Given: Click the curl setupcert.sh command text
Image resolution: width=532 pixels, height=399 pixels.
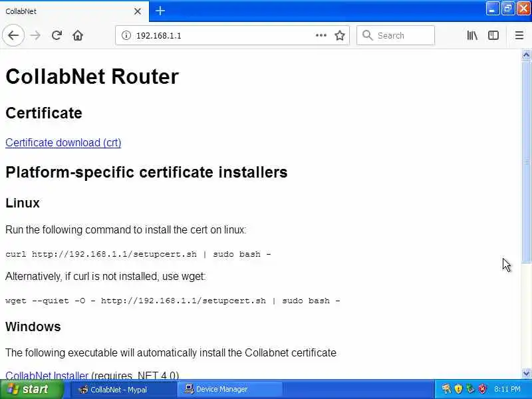Looking at the screenshot, I should click(x=138, y=254).
